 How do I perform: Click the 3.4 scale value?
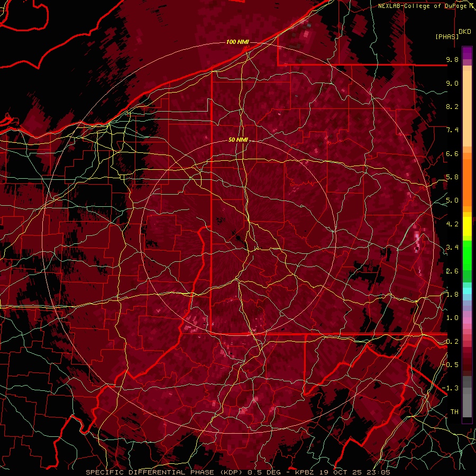(x=452, y=248)
